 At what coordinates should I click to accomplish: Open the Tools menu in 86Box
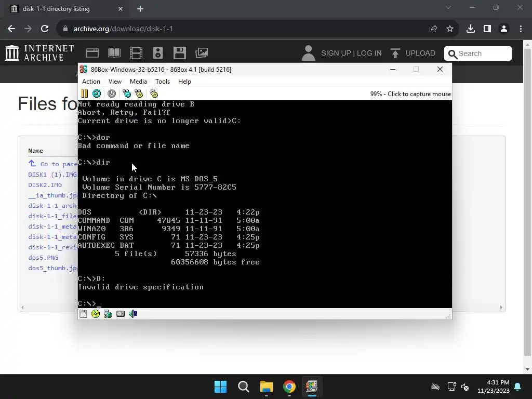(x=163, y=82)
